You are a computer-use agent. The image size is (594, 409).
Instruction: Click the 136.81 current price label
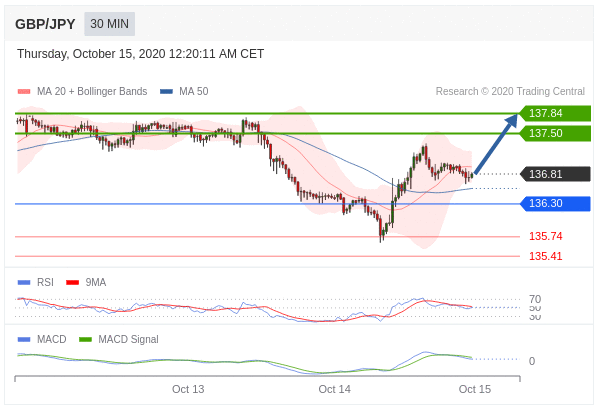[555, 174]
